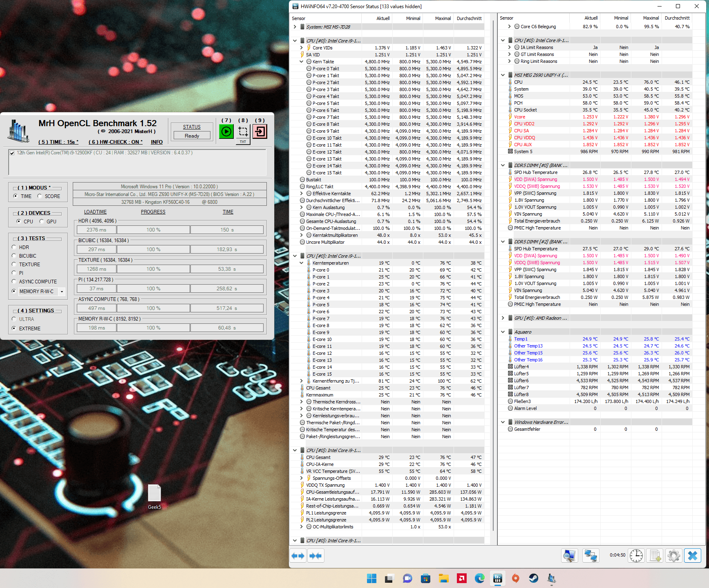Open HWiNFO sensor settings gear icon
This screenshot has height=588, width=709.
pos(674,556)
